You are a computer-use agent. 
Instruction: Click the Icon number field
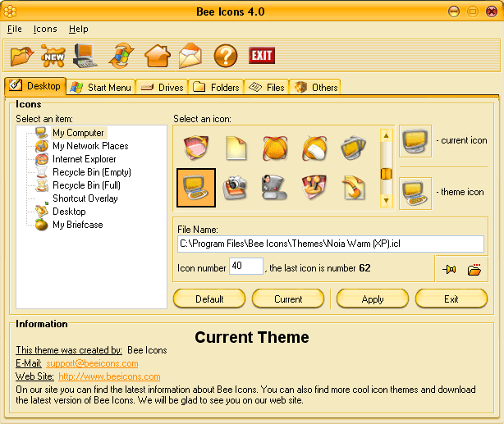click(246, 266)
